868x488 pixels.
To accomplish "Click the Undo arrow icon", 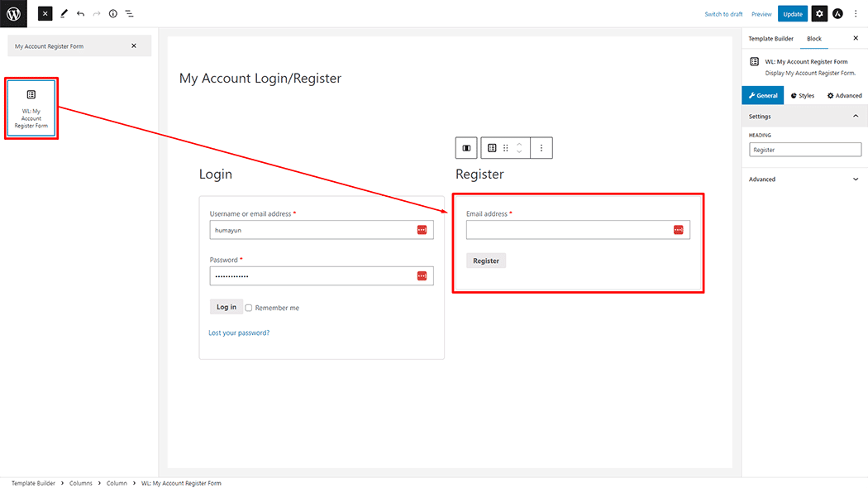I will [79, 13].
